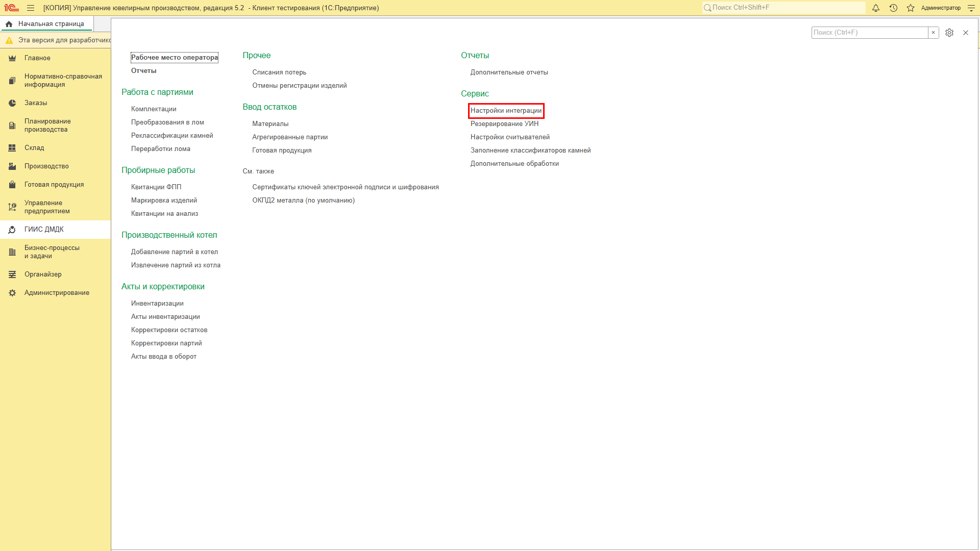Screen dimensions: 980x551
Task: Open Агрегированные партии
Action: 290,137
